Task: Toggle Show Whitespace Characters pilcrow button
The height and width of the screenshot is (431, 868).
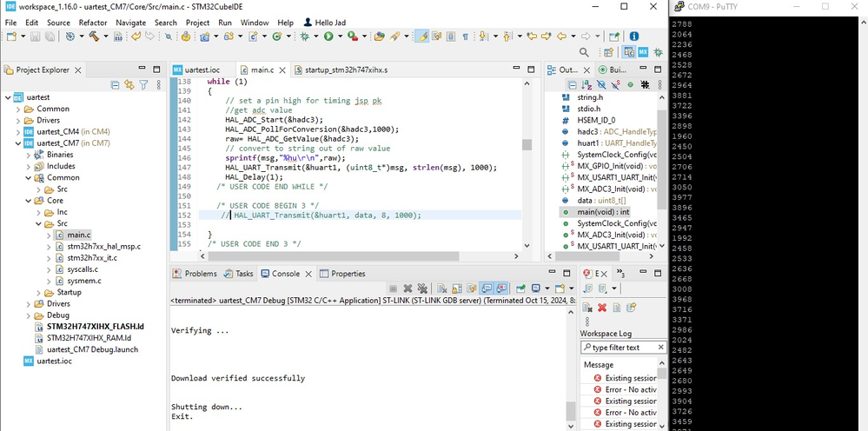Action: 465,36
